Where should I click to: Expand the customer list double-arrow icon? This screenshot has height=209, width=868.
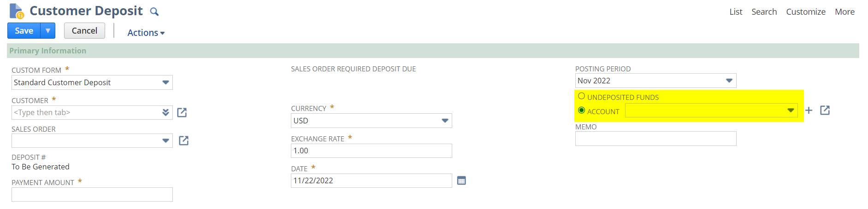coord(165,112)
